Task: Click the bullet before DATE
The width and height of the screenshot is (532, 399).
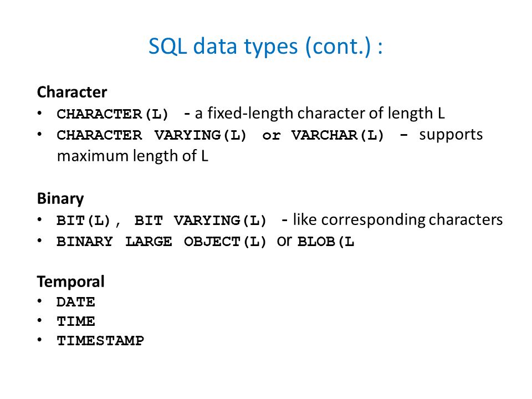Action: click(x=40, y=301)
